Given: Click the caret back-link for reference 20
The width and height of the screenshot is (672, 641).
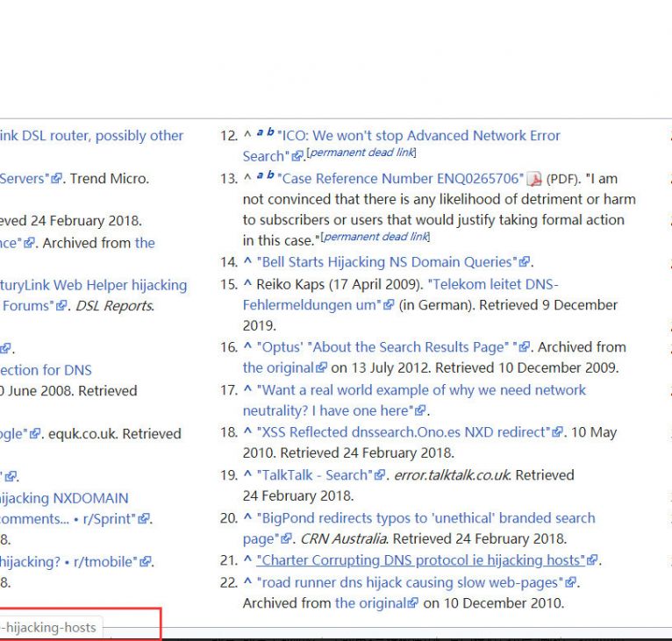Looking at the screenshot, I should pyautogui.click(x=248, y=517).
